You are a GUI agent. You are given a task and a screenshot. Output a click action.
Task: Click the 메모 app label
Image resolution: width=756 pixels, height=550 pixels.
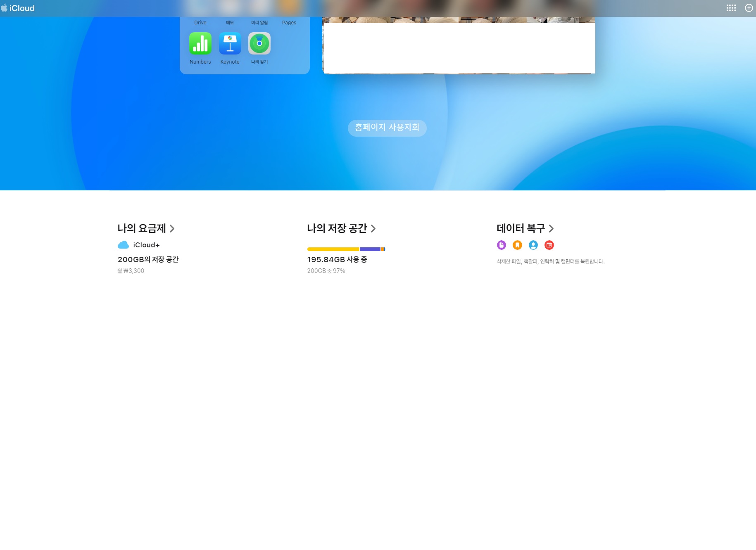tap(230, 23)
